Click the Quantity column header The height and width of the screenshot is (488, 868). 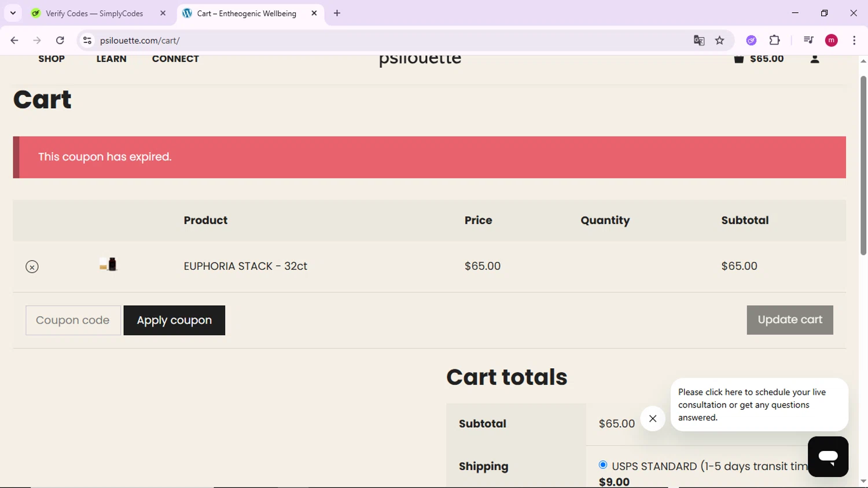pos(605,221)
